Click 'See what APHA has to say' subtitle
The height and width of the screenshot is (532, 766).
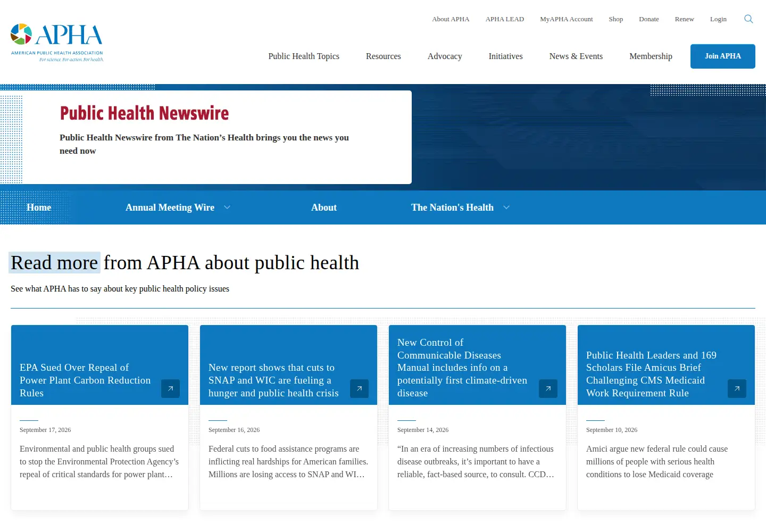120,289
